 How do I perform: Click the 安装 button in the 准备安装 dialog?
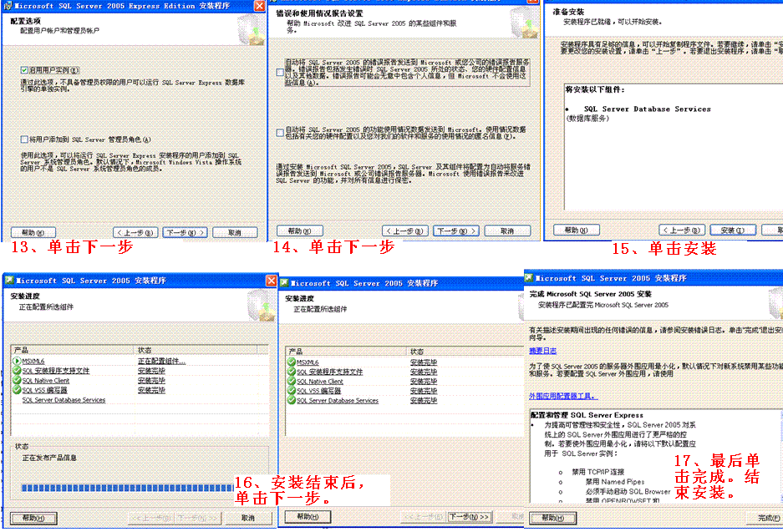tap(733, 230)
